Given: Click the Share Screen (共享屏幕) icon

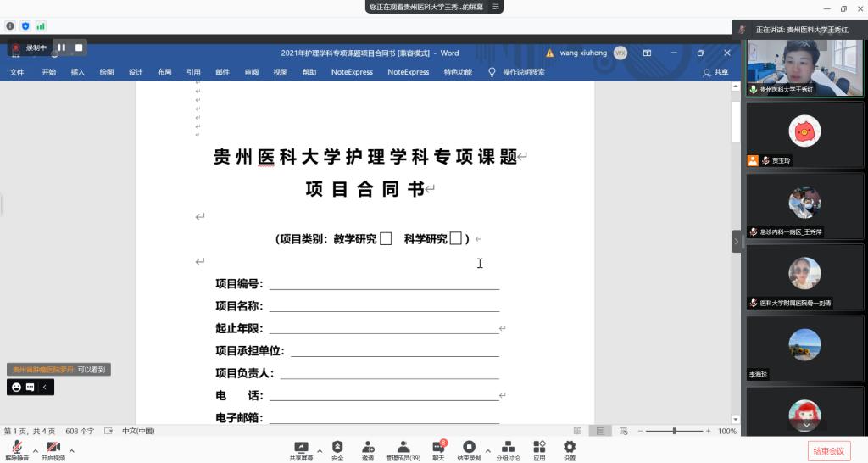Looking at the screenshot, I should tap(301, 447).
